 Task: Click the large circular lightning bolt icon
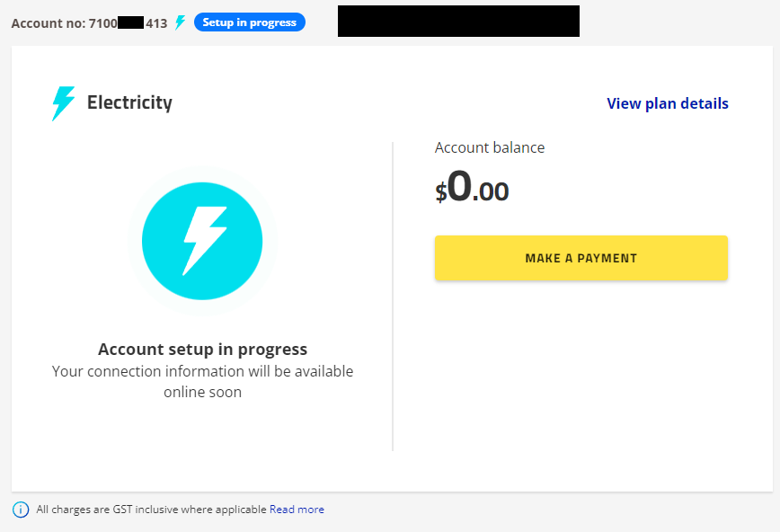point(202,241)
